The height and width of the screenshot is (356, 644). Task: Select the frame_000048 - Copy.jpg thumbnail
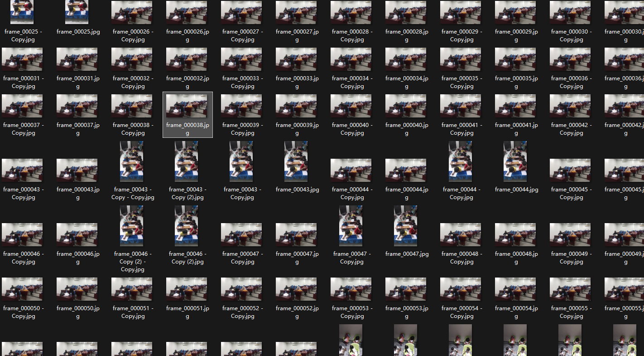click(461, 234)
